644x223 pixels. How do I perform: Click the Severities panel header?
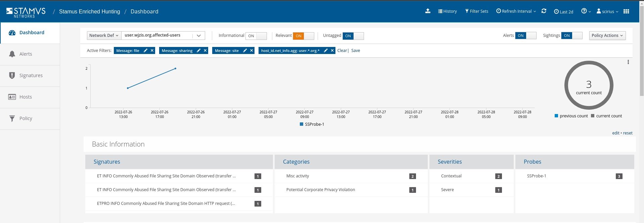pyautogui.click(x=471, y=162)
